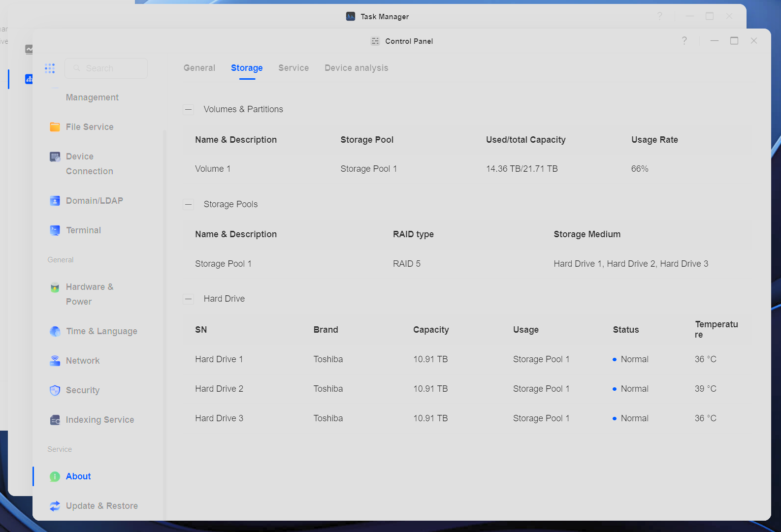Screen dimensions: 781x532
Task: Open the Service tab
Action: [x=293, y=68]
